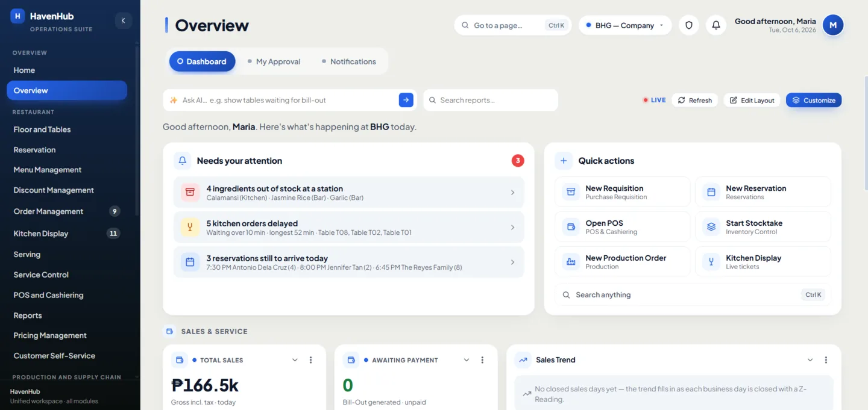Open the Total Sales card more options menu
This screenshot has height=410, width=868.
pos(311,360)
